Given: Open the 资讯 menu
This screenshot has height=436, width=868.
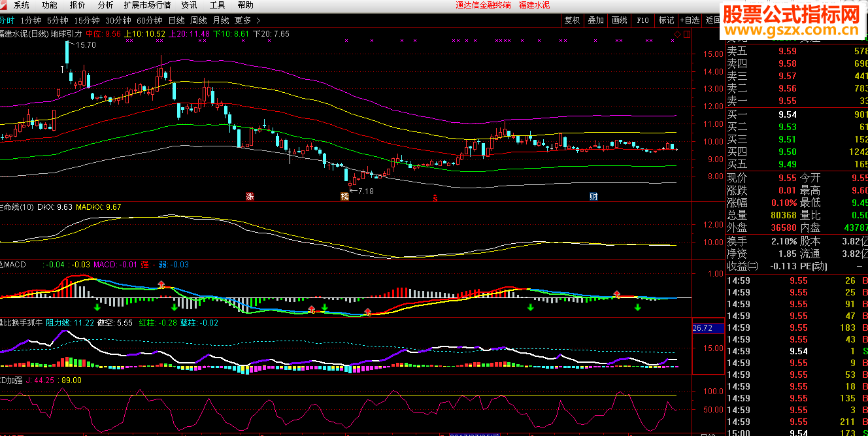Looking at the screenshot, I should 190,5.
